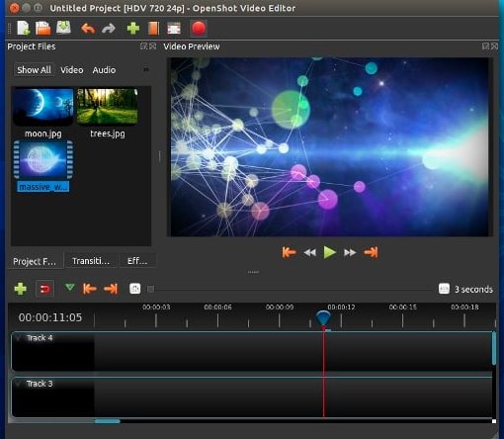Click the timeline zoom slider handle
Viewport: 504px width, 439px height.
[151, 290]
